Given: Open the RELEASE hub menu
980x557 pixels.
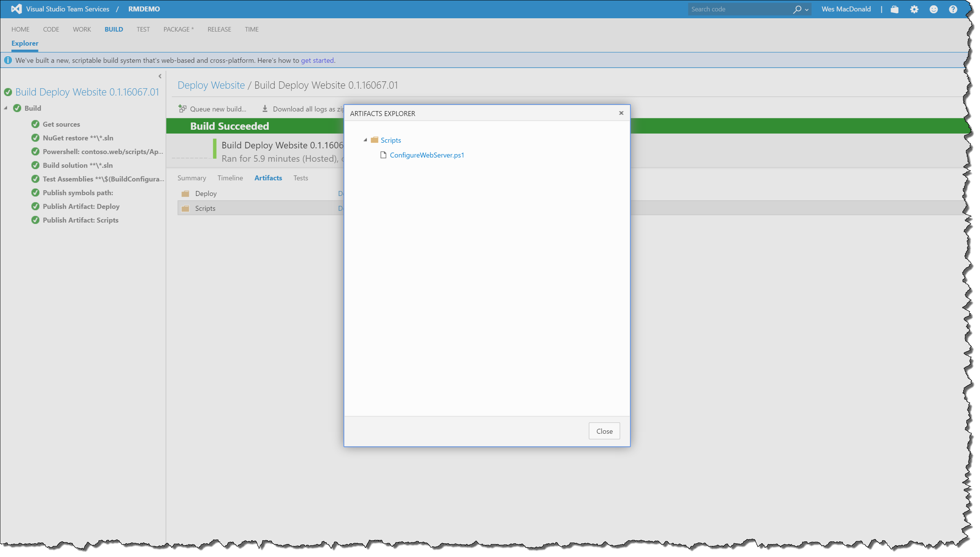Looking at the screenshot, I should click(219, 29).
